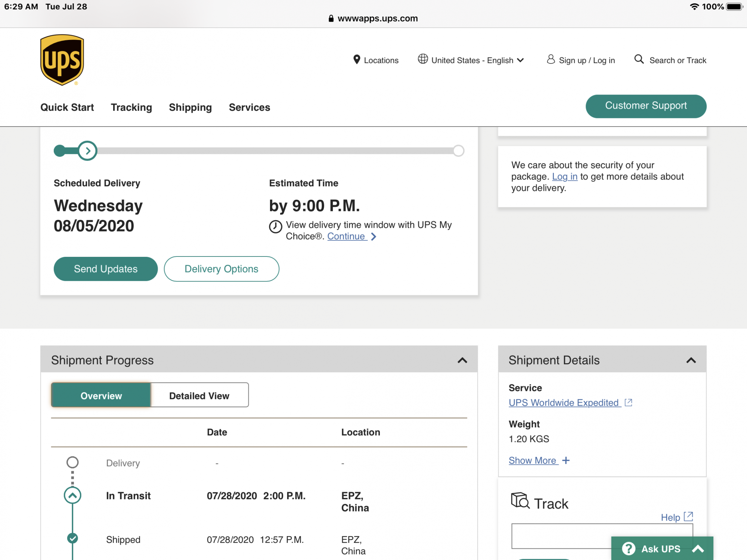Click the package Track icon
747x560 pixels.
[x=520, y=501]
